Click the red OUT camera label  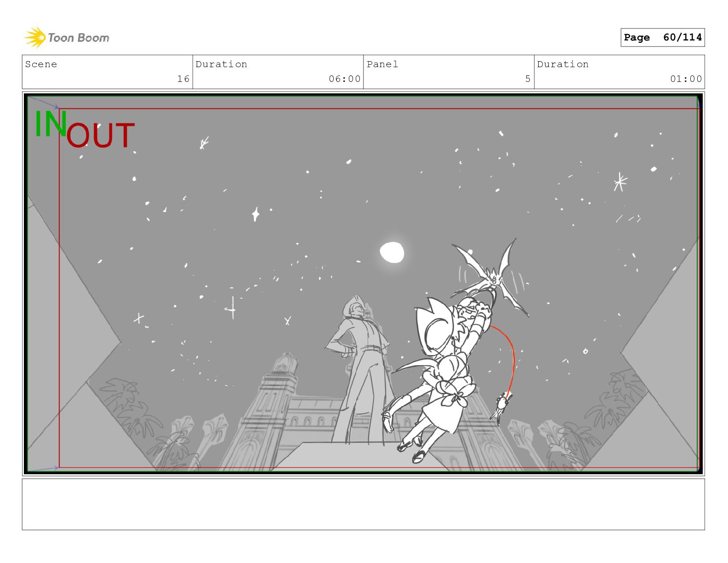[101, 135]
